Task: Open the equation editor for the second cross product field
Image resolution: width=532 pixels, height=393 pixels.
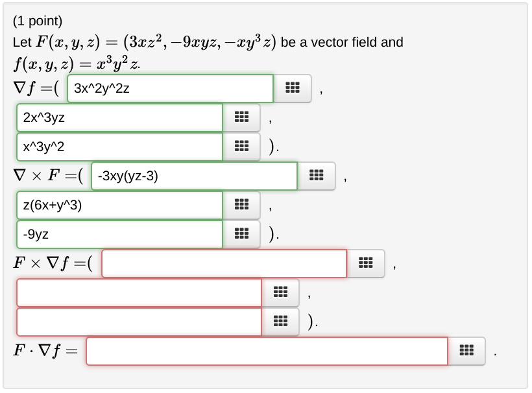Action: coord(280,292)
